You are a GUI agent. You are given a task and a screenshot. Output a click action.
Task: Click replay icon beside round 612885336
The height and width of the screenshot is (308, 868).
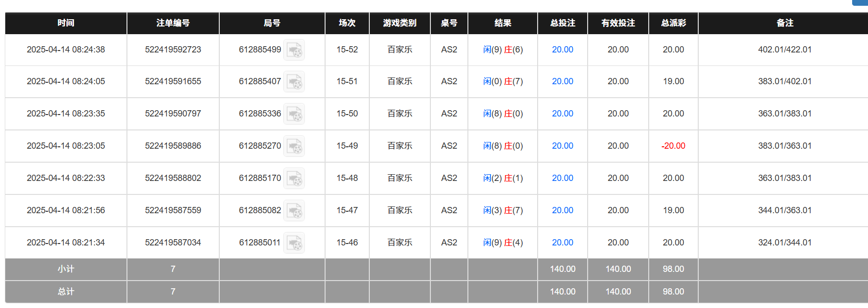[294, 114]
